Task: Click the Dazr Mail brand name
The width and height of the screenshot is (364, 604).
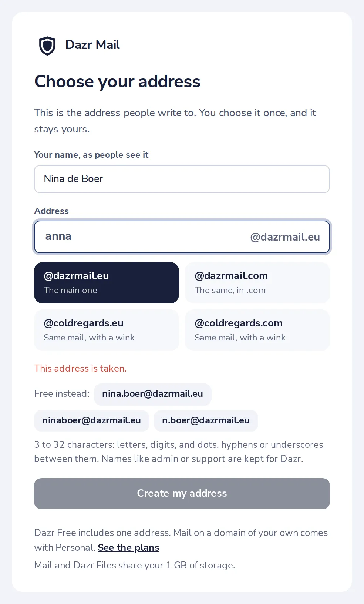Action: pos(92,45)
